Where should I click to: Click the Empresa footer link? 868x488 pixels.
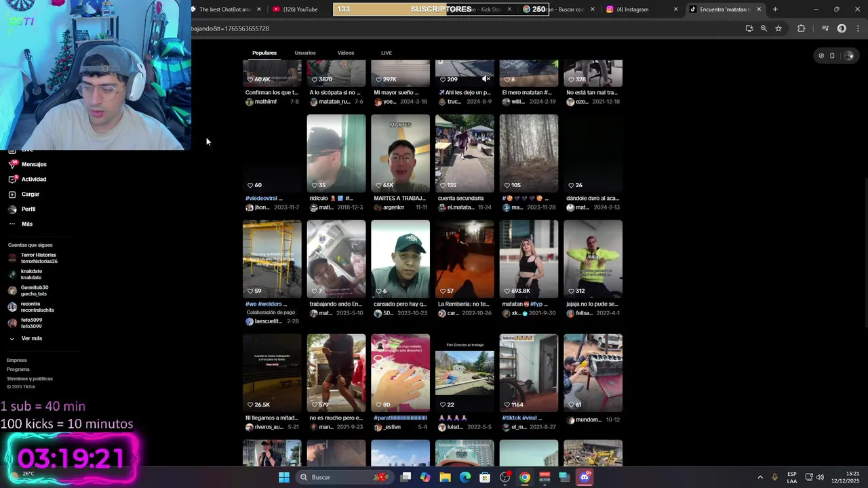point(17,361)
